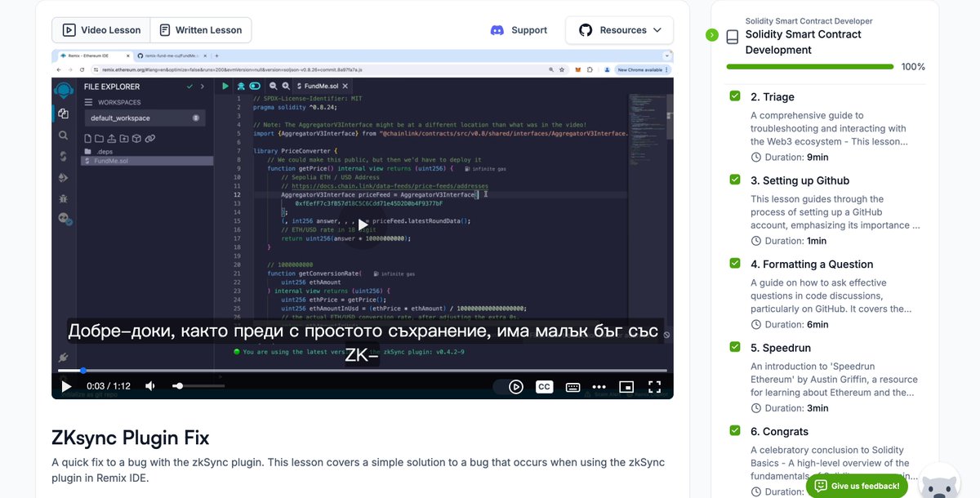Click the Duration: 6min text

(796, 325)
